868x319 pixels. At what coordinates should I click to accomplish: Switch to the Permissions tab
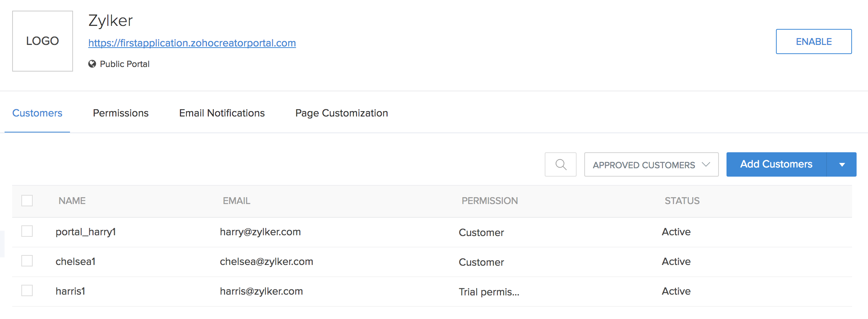(x=121, y=113)
